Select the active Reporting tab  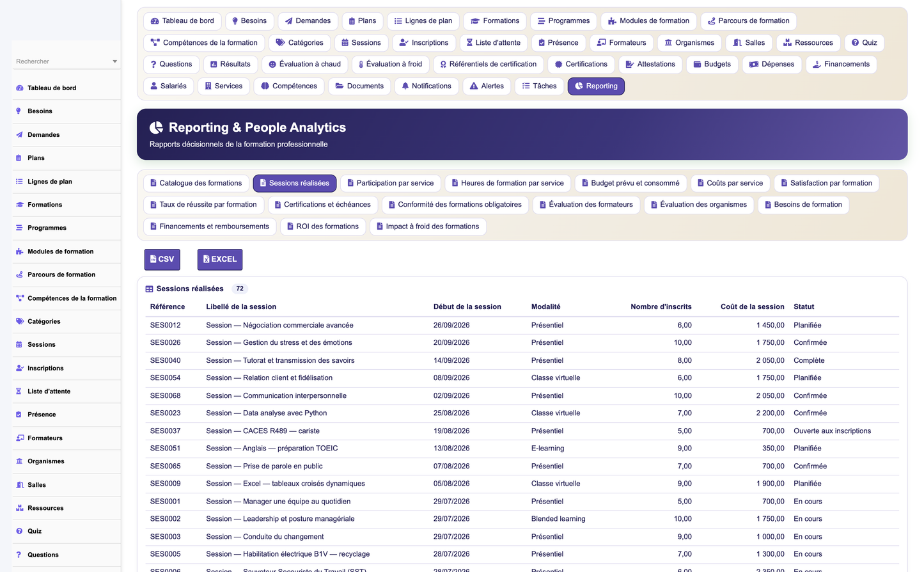pyautogui.click(x=596, y=86)
